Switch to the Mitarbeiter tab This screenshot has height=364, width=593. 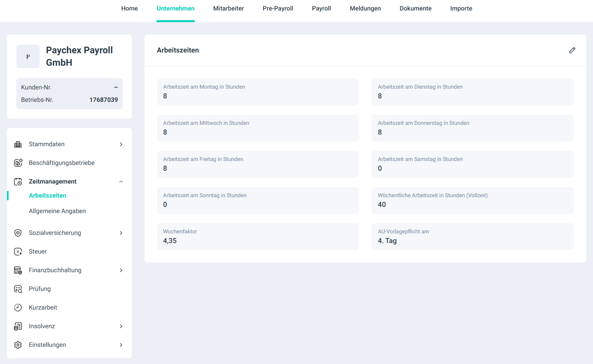228,9
